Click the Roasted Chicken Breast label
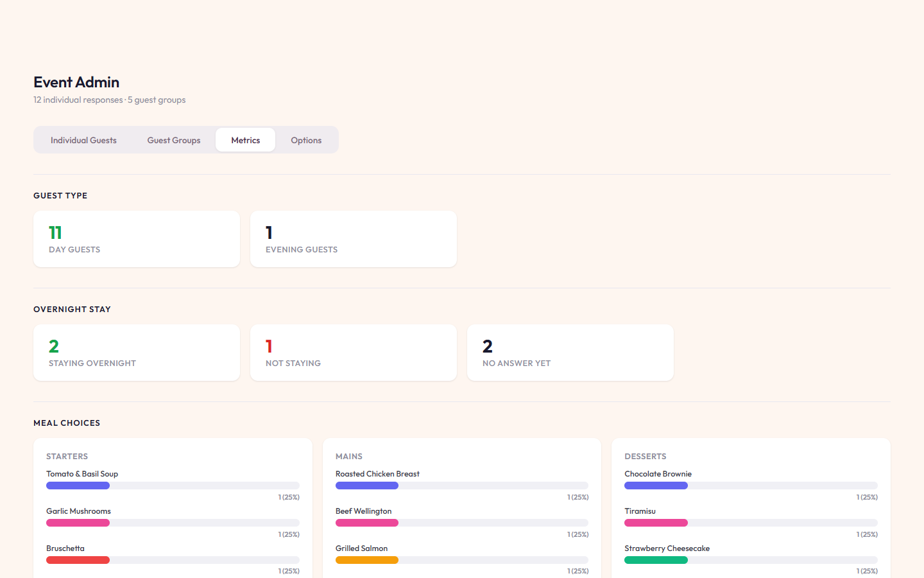This screenshot has width=924, height=578. pos(377,474)
